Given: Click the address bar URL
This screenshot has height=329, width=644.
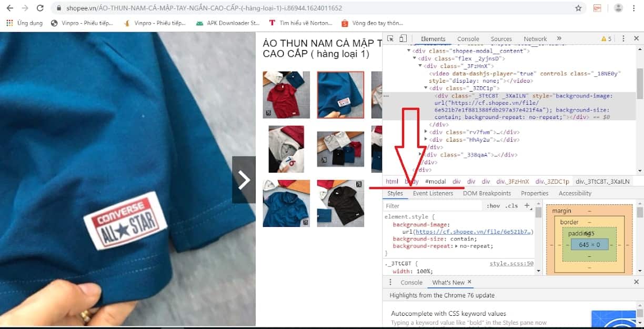Looking at the screenshot, I should coord(204,8).
